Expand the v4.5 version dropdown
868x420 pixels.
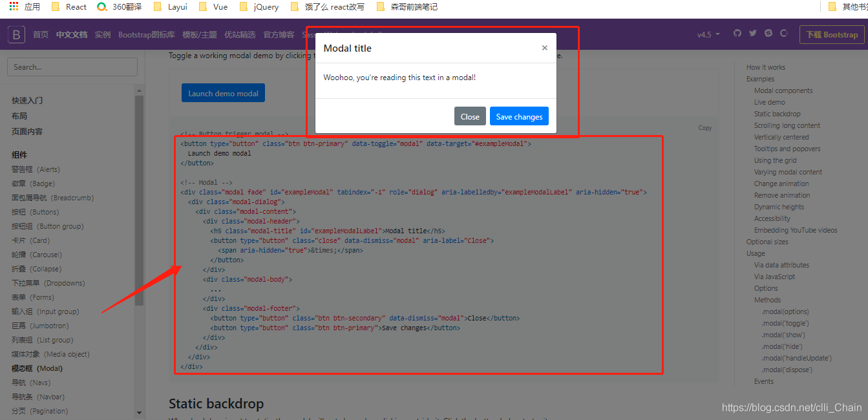pyautogui.click(x=708, y=34)
